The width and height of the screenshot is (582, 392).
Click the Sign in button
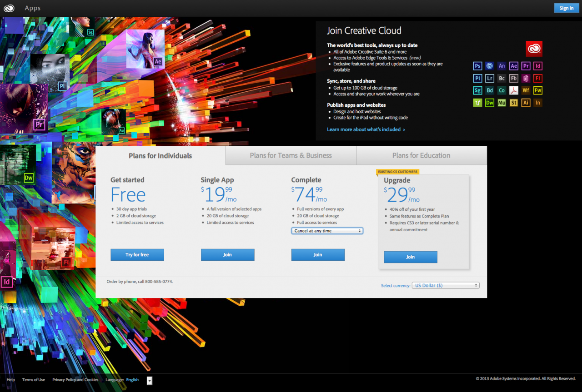point(567,8)
